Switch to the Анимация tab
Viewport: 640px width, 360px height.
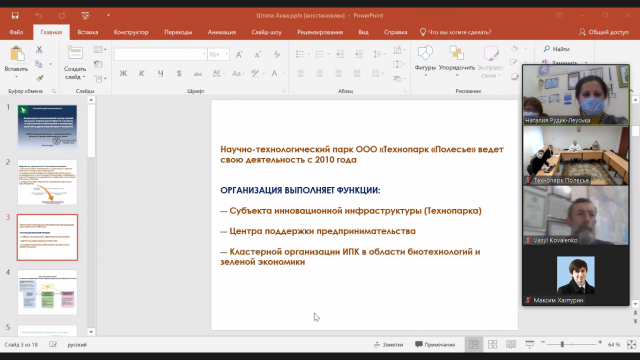coord(222,32)
